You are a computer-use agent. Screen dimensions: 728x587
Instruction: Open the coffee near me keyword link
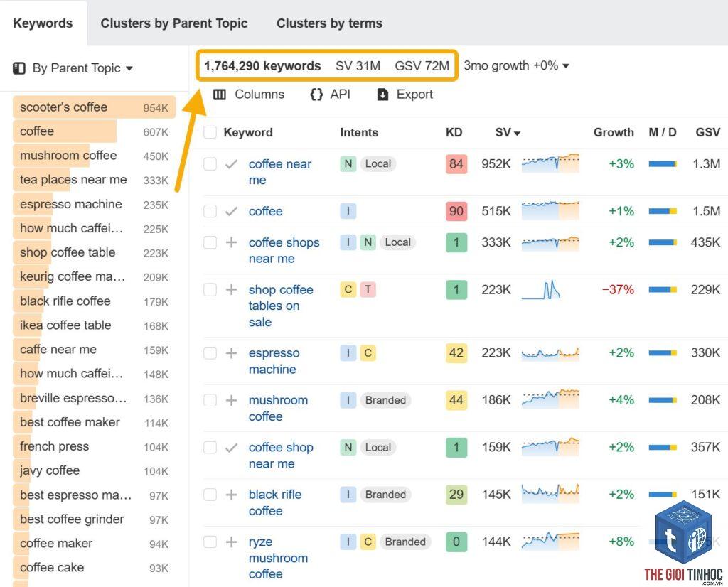[280, 172]
